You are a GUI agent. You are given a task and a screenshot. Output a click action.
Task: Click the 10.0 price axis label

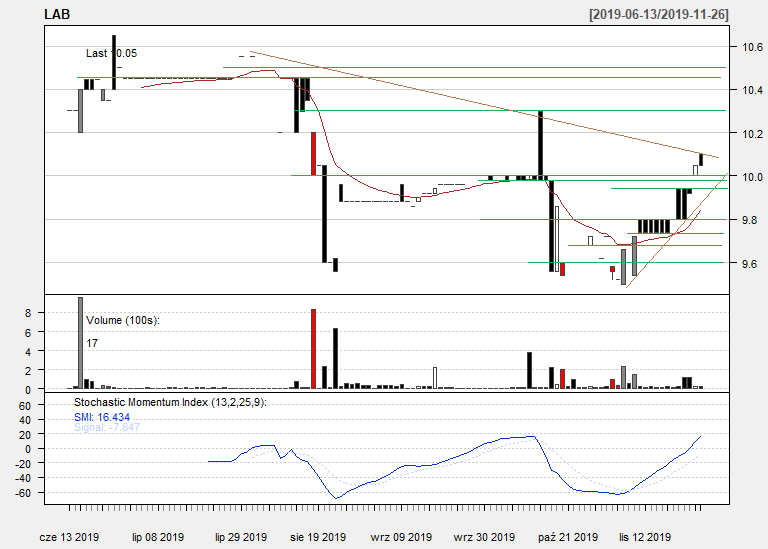click(752, 177)
